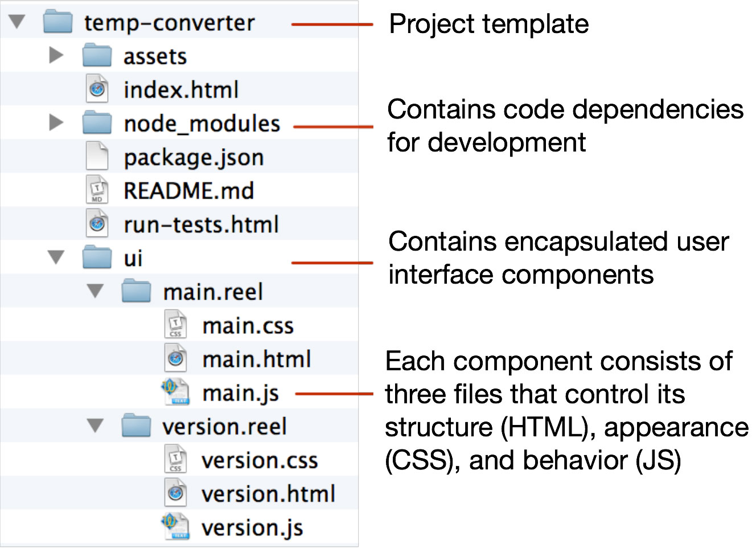Viewport: 756px width, 548px height.
Task: Select the version.css file name
Action: click(260, 460)
